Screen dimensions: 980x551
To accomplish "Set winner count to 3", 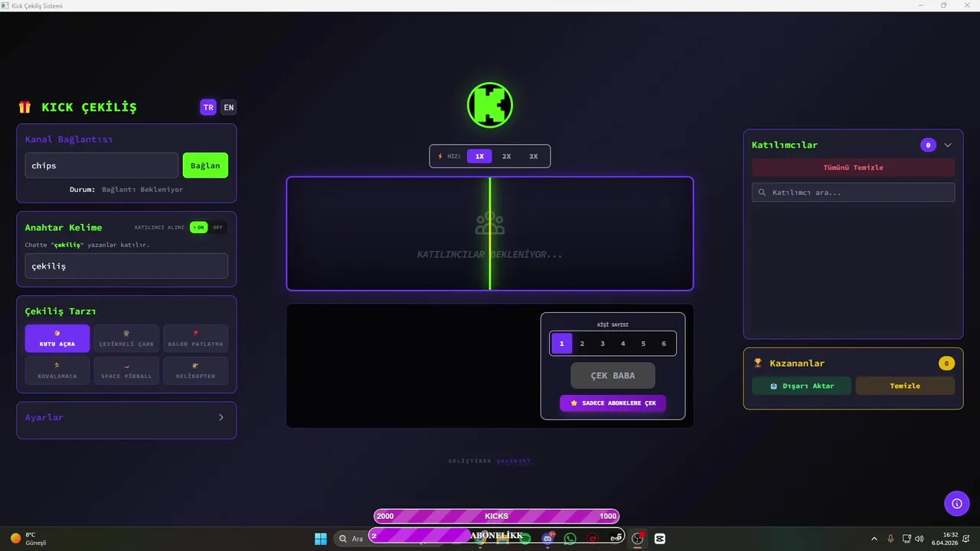I will [x=603, y=344].
